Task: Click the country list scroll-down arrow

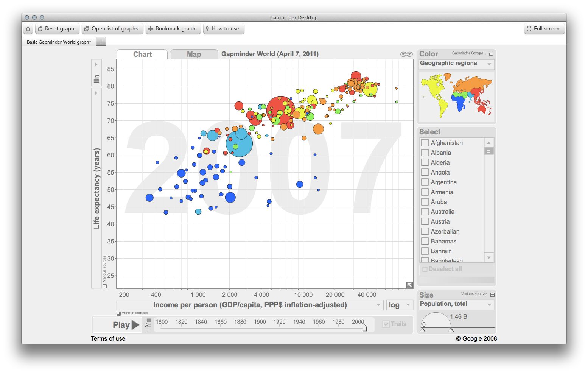Action: [489, 257]
